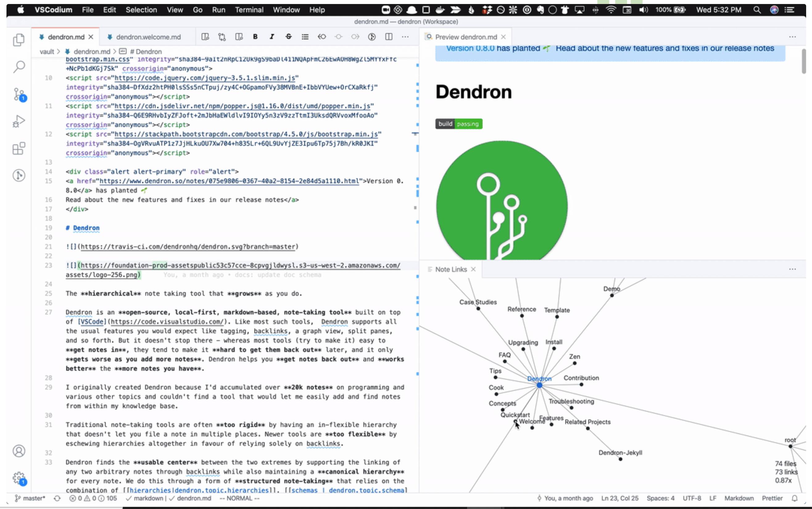Click the synchronize changes icon
This screenshot has height=509, width=812.
[57, 498]
